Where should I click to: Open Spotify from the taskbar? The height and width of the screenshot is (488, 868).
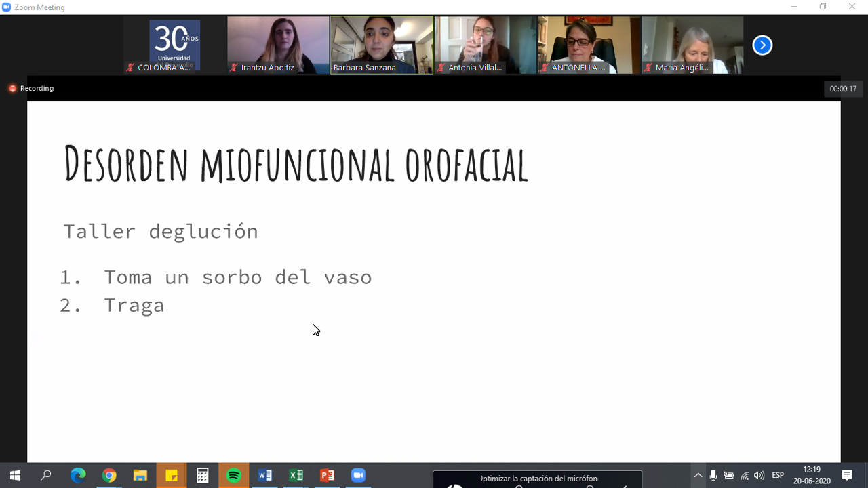click(234, 475)
